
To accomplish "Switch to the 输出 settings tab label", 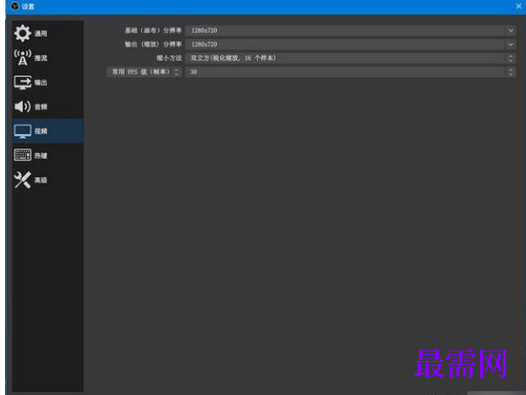I will coord(41,83).
